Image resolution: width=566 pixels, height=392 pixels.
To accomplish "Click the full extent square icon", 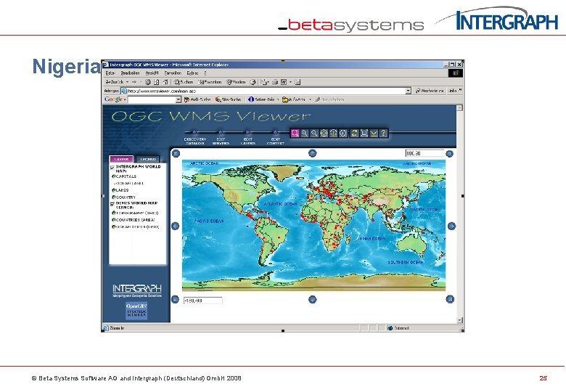I will point(364,133).
